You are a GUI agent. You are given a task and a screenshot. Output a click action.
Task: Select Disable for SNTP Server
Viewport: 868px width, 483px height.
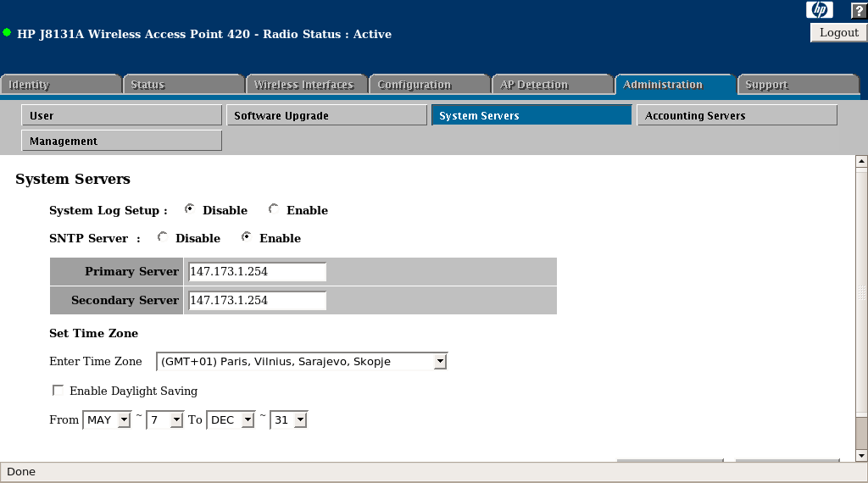[x=162, y=237]
